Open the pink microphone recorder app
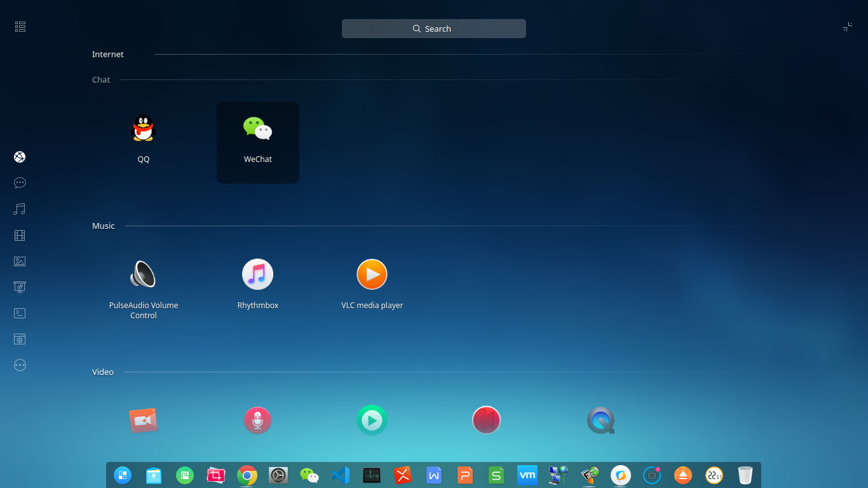Image resolution: width=868 pixels, height=488 pixels. [x=257, y=421]
